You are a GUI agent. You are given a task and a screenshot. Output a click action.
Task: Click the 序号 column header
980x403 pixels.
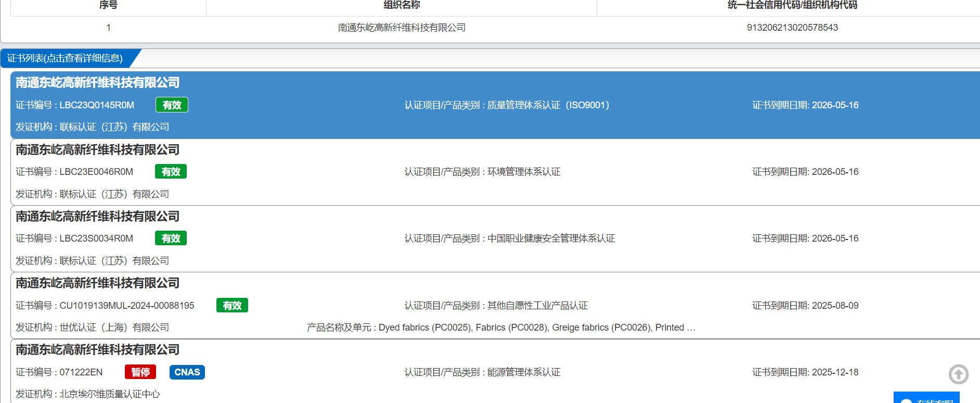pyautogui.click(x=108, y=5)
